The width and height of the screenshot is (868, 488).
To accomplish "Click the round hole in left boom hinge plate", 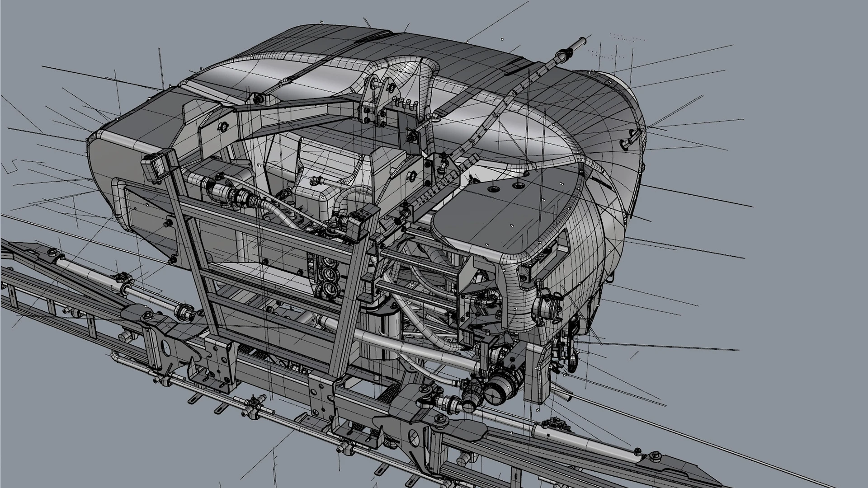I will [165, 348].
